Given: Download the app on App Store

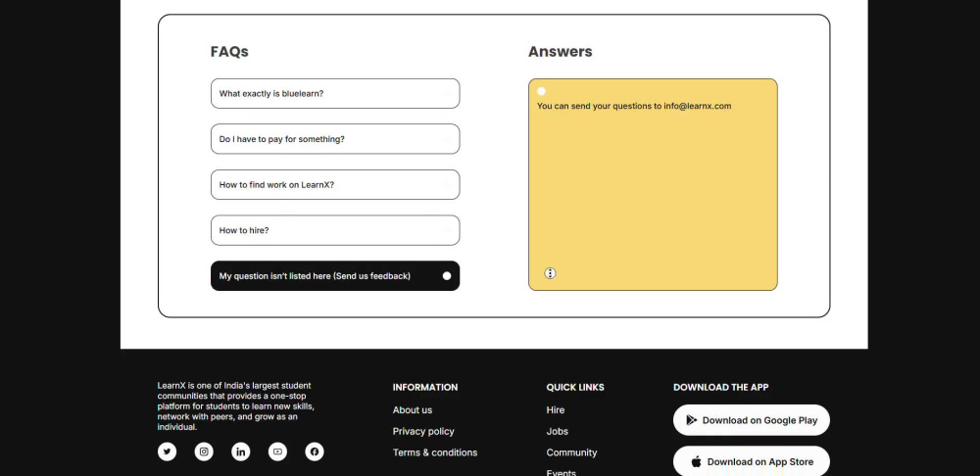Looking at the screenshot, I should tap(752, 461).
